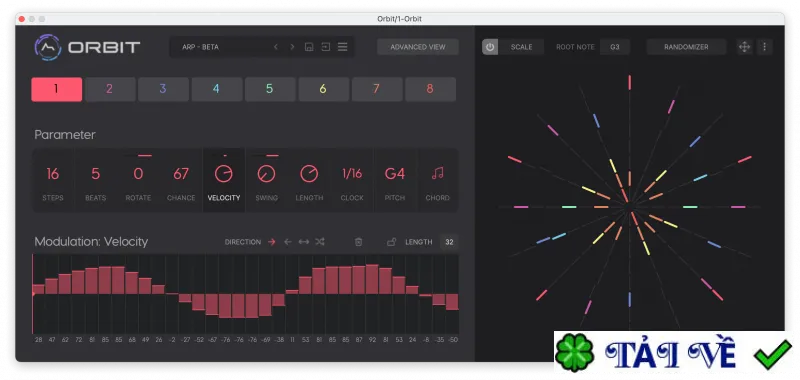Image resolution: width=800 pixels, height=380 pixels.
Task: Click the modulation bar with value 11
Action: click(x=292, y=292)
